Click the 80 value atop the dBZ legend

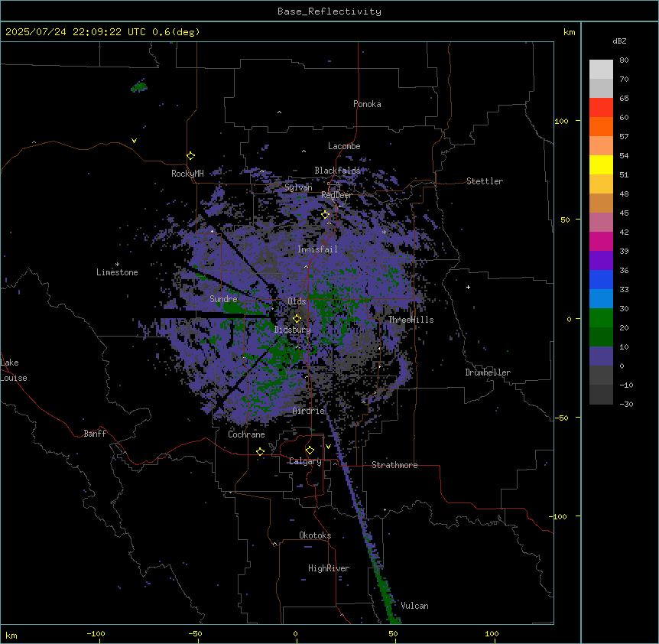pyautogui.click(x=624, y=60)
